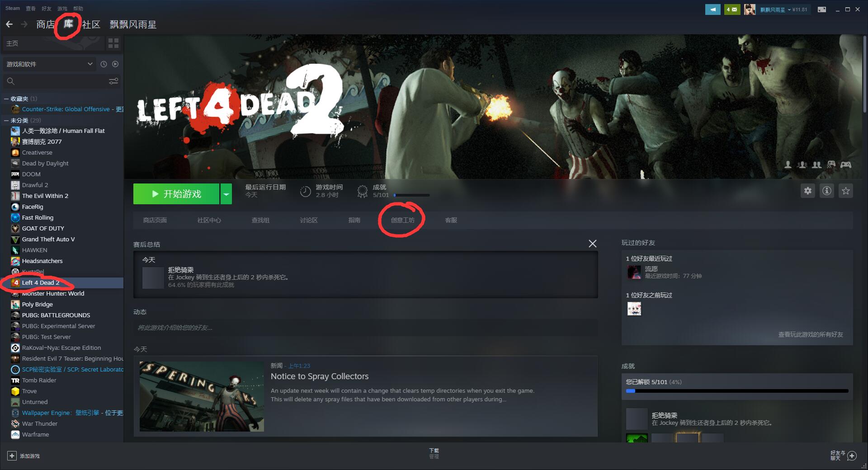This screenshot has height=470, width=868.
Task: Click the news article thumbnail image
Action: click(x=202, y=396)
